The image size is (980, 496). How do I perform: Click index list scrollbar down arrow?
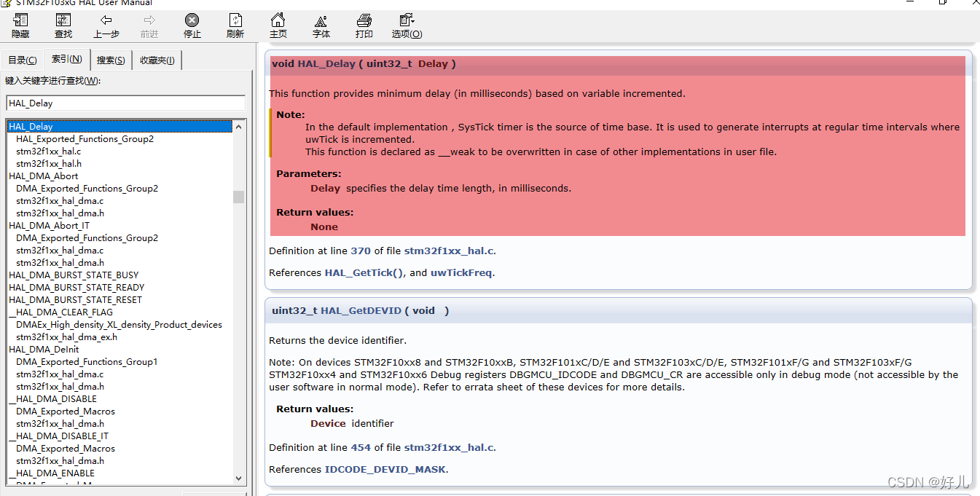pos(239,478)
